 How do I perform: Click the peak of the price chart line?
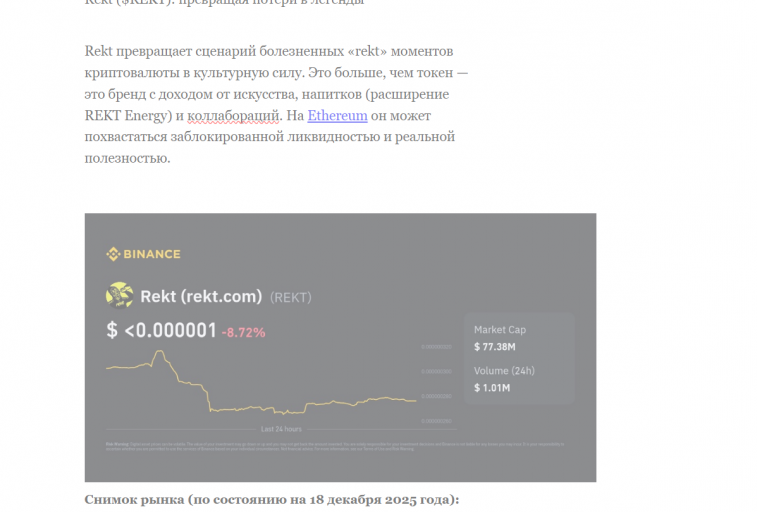(158, 352)
